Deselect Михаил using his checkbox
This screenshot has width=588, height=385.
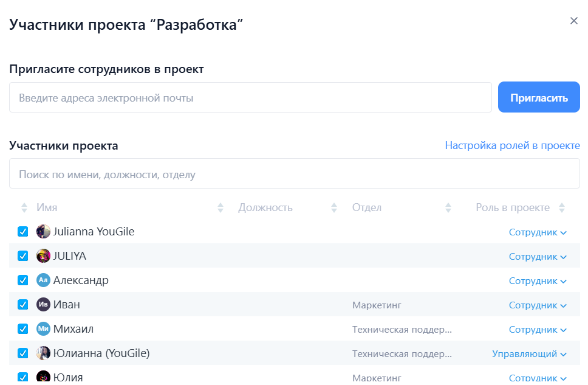click(x=22, y=329)
